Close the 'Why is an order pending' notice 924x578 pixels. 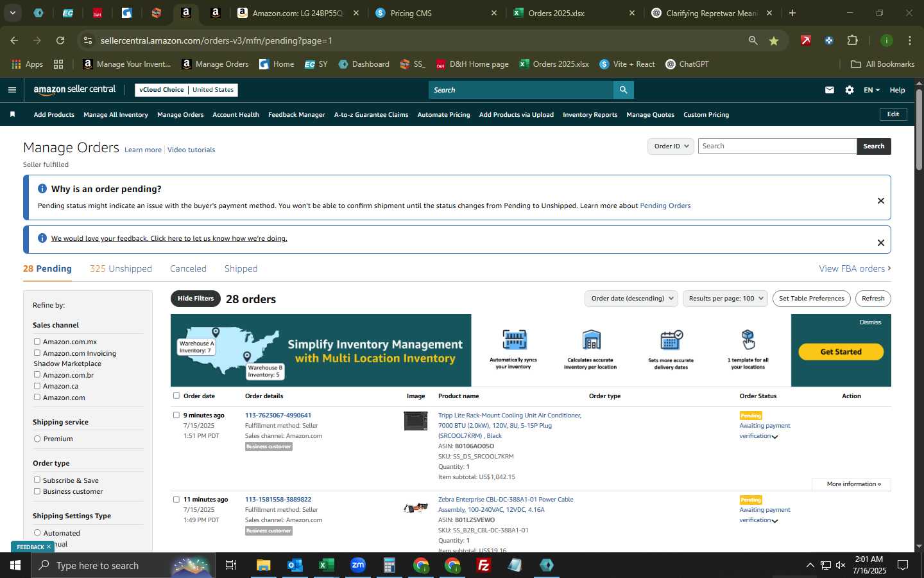point(881,201)
